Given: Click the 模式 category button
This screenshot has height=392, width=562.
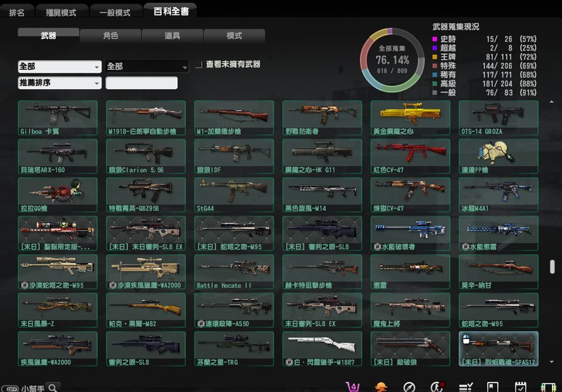Looking at the screenshot, I should [x=234, y=35].
